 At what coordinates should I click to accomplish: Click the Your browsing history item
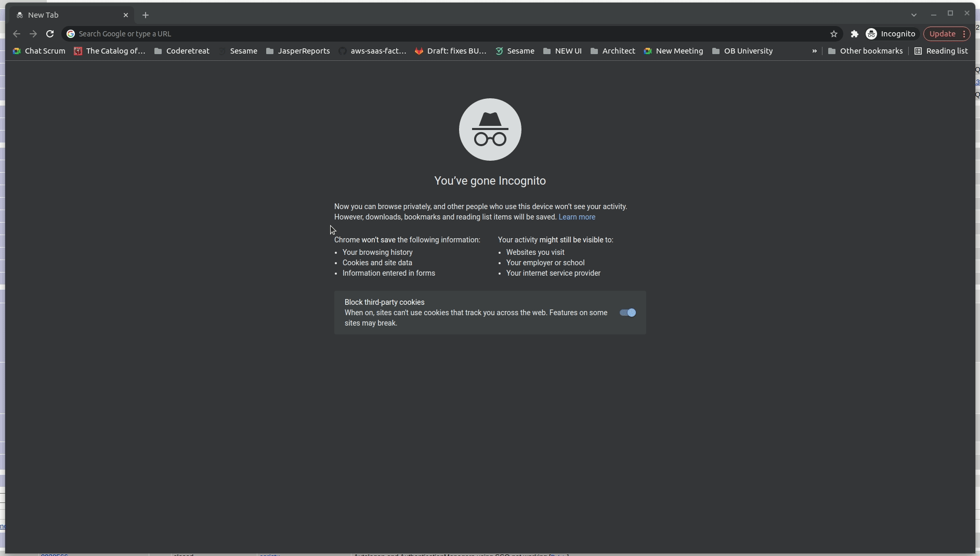click(x=377, y=252)
